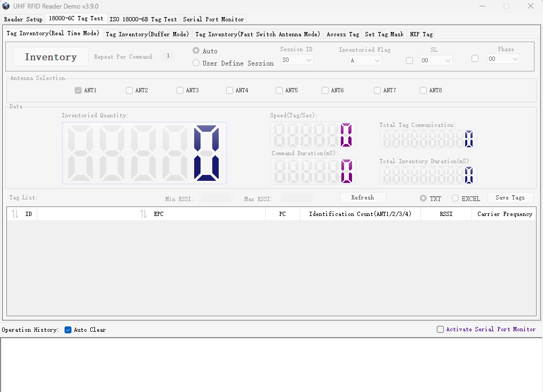Click the Repeat Per Command input field
Screen dimensions: 543x392
pos(169,56)
